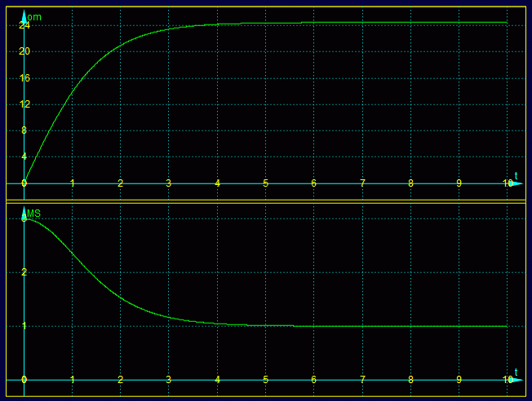Click the time axis arrowhead in MS plot

coord(515,380)
